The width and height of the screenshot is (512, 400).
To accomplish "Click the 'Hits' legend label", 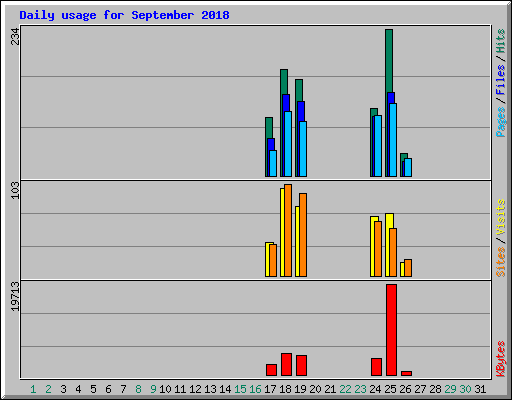I will point(501,41).
